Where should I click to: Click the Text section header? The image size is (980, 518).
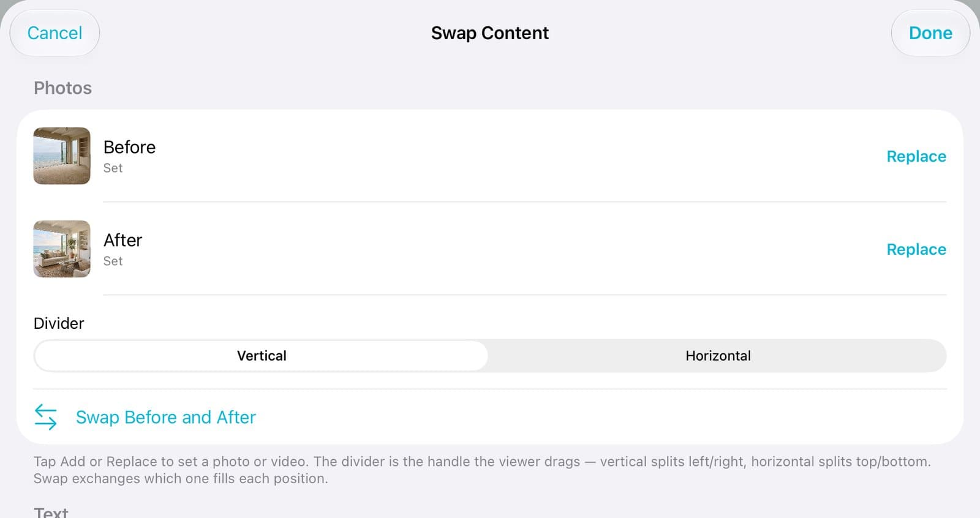[51, 512]
